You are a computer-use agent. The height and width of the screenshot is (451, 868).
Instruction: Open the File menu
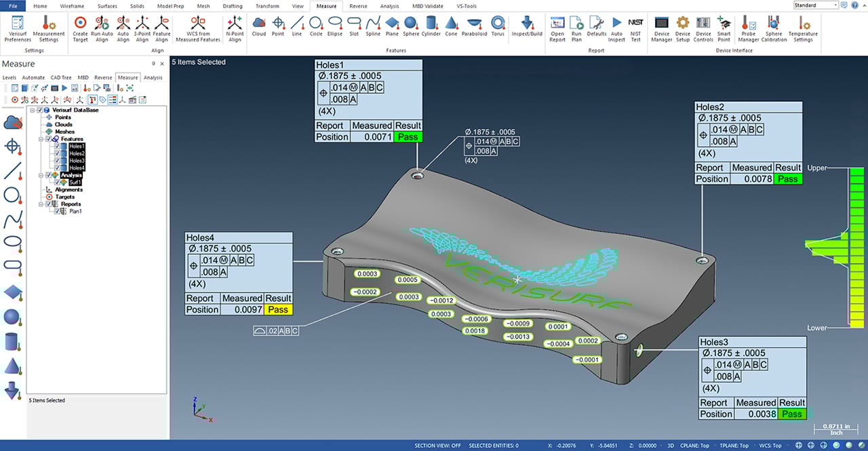12,5
